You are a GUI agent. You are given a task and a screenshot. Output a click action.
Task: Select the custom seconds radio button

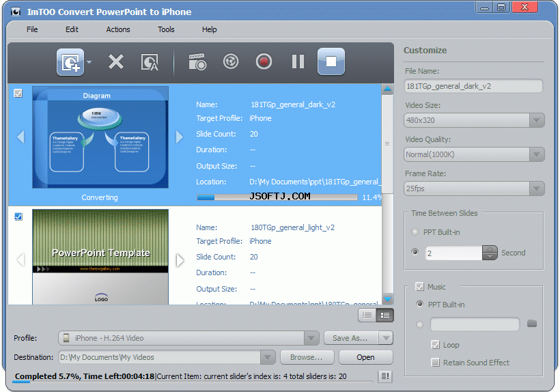click(415, 252)
